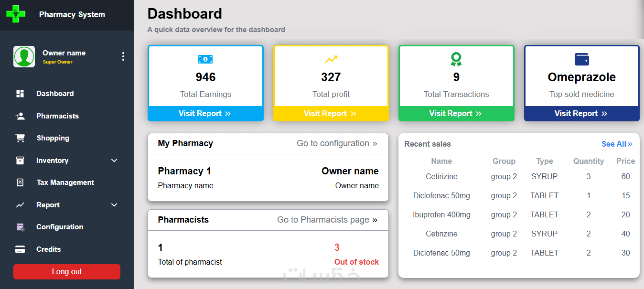This screenshot has width=644, height=289.
Task: Click the Pharmacists add-person icon
Action: pos(20,116)
